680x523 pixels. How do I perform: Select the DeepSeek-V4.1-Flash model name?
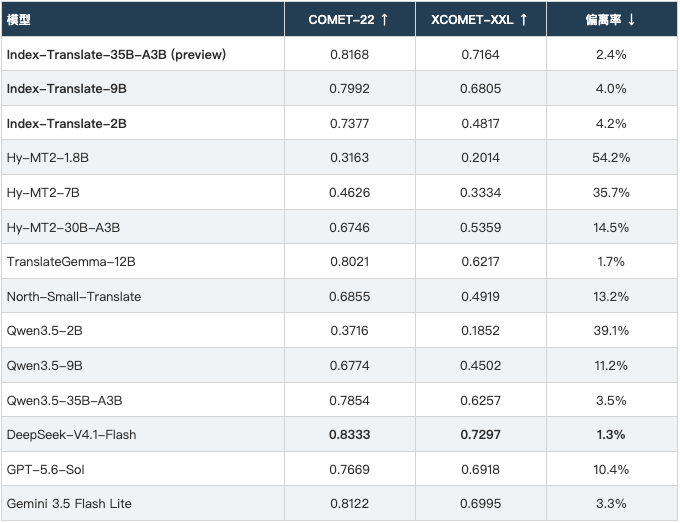tap(71, 435)
